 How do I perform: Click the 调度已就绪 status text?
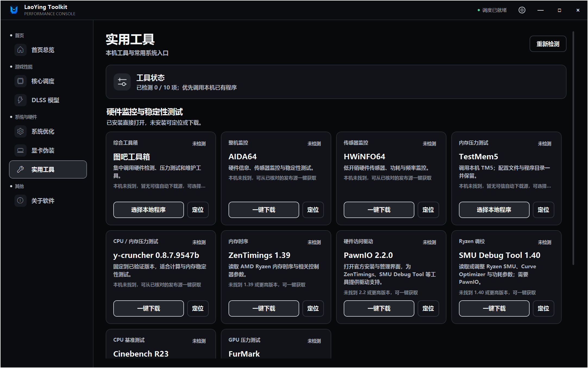click(494, 10)
